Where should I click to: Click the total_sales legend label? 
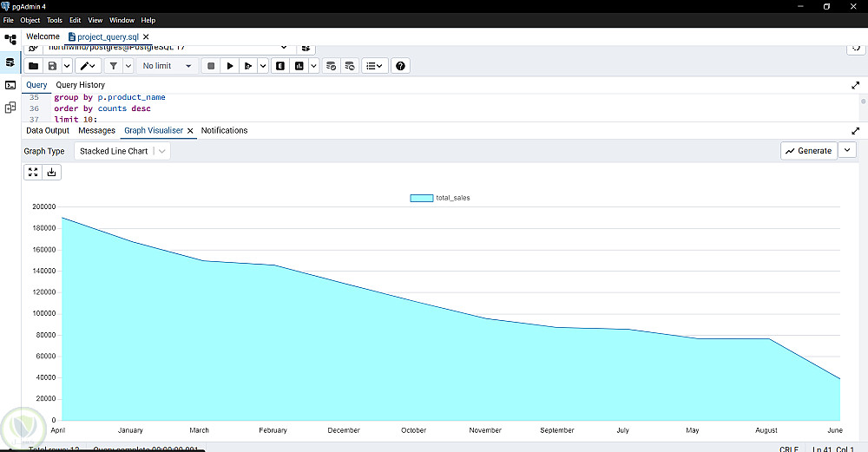coord(453,198)
